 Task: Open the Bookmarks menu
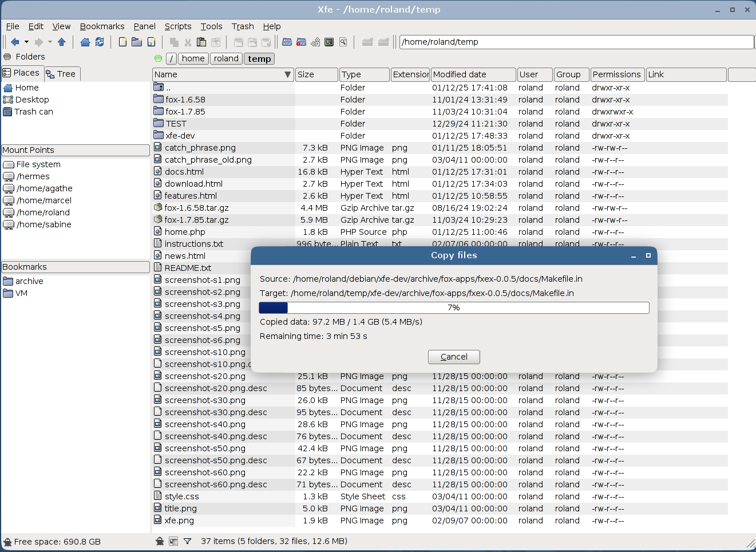pyautogui.click(x=102, y=26)
